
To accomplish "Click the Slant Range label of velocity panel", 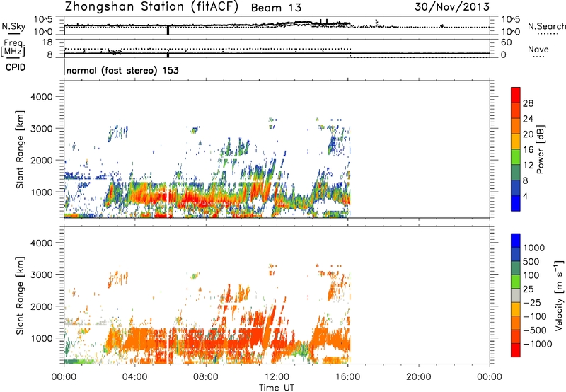I will coord(20,296).
